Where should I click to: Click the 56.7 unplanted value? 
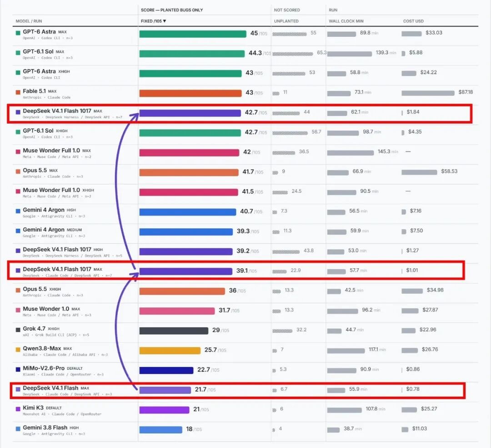(316, 132)
